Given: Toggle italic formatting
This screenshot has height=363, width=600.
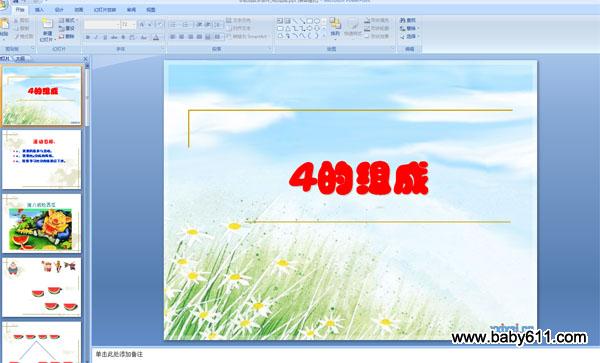Looking at the screenshot, I should pos(96,37).
